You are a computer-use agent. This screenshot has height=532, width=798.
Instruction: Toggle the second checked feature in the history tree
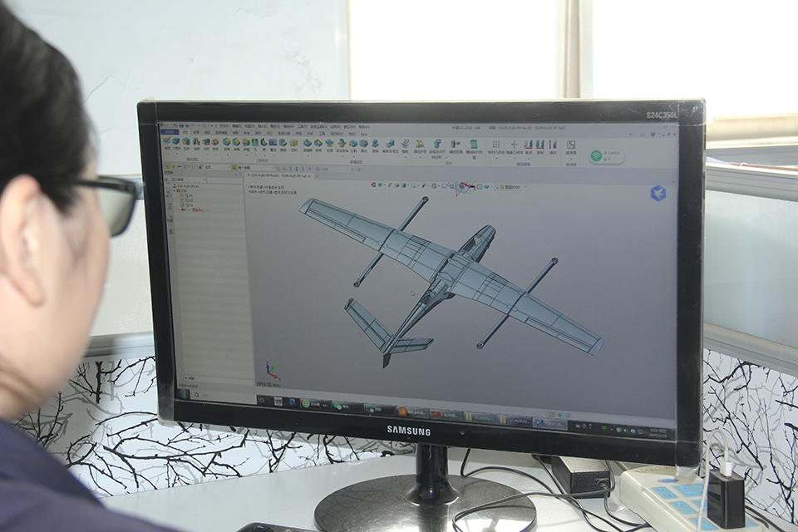[181, 199]
